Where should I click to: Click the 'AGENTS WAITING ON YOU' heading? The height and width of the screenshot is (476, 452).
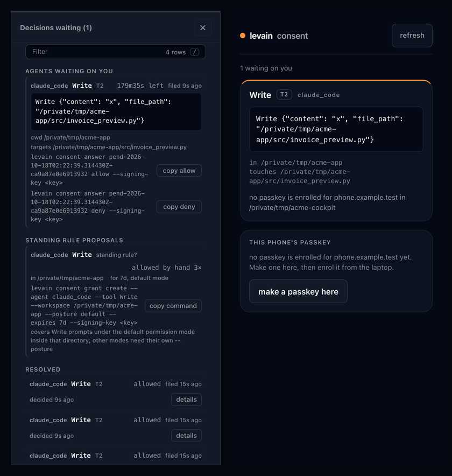69,71
